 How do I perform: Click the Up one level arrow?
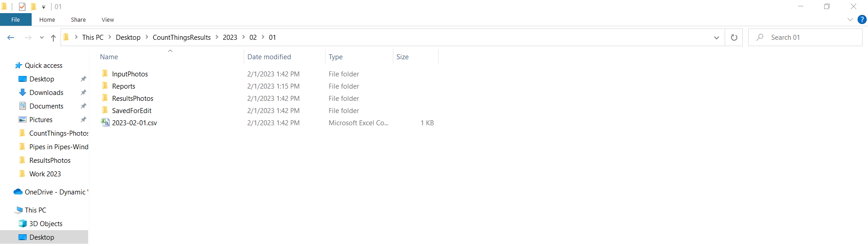tap(53, 38)
